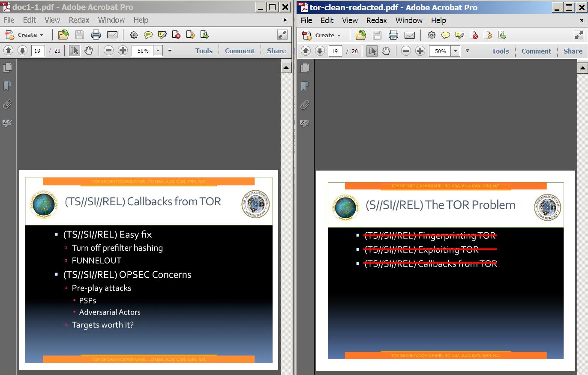The width and height of the screenshot is (588, 375).
Task: Zoom in with plus button in doc1-1.pdf
Action: (123, 51)
